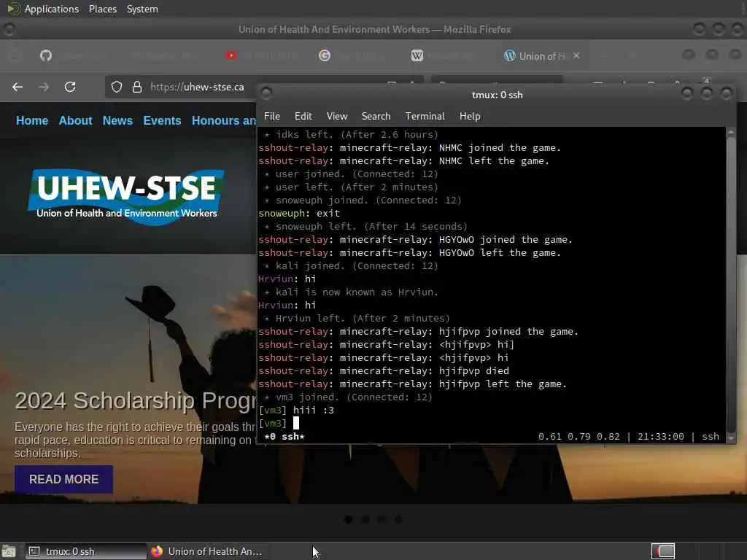Image resolution: width=747 pixels, height=560 pixels.
Task: Open News link on UHEW site
Action: coord(117,120)
